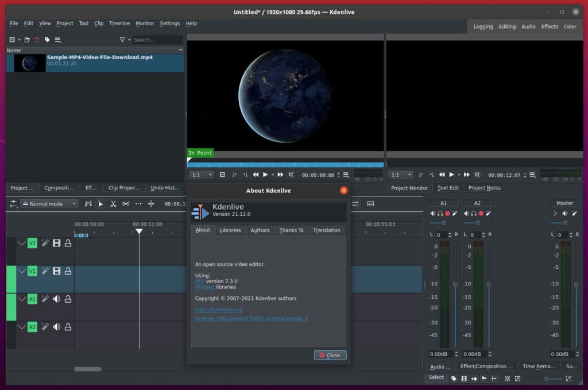Viewport: 588px width, 390px height.
Task: Adjust the Master channel volume fader
Action: 577,285
